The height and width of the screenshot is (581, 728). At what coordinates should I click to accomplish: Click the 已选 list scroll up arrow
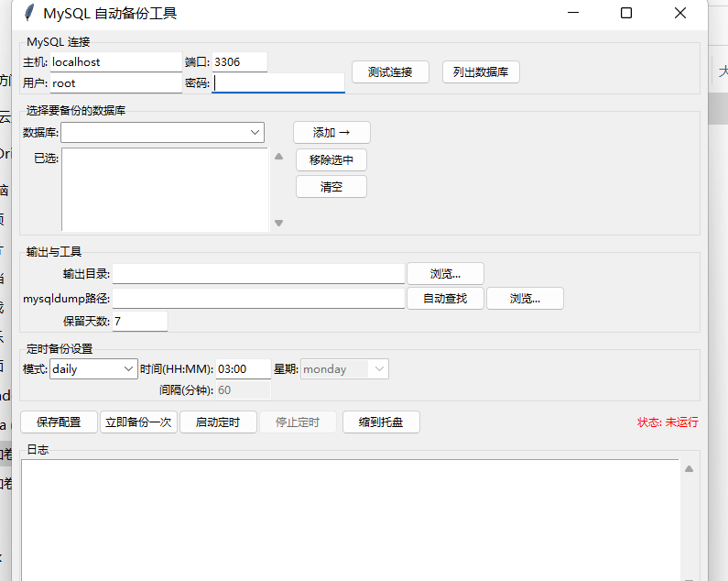(x=278, y=157)
